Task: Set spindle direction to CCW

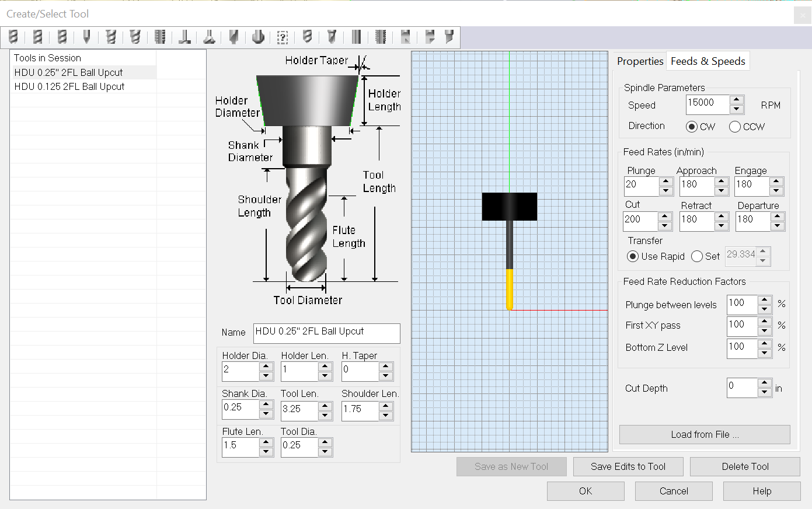Action: click(735, 127)
